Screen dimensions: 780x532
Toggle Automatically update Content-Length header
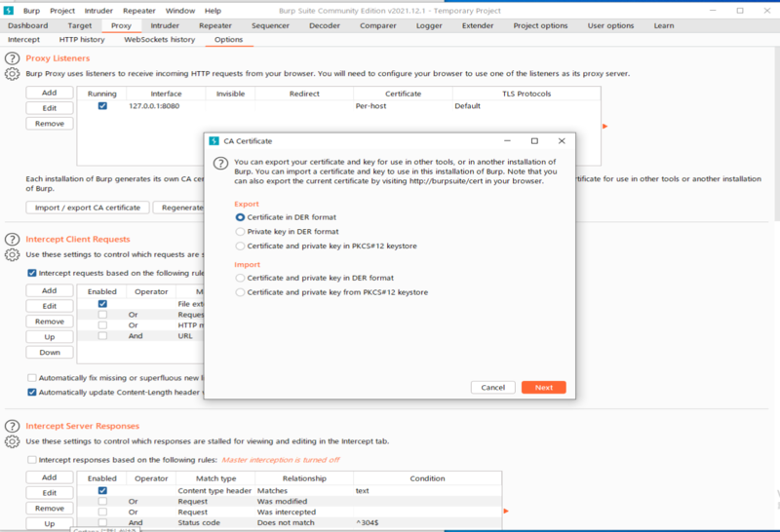(x=32, y=393)
